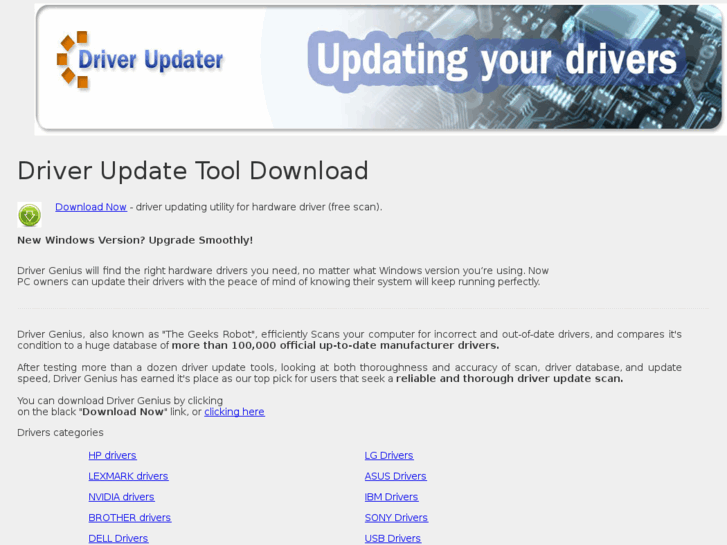This screenshot has width=727, height=545.
Task: Follow the 'clicking here' link
Action: click(234, 412)
